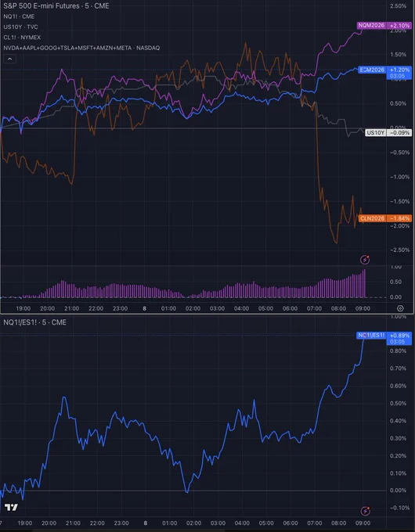The height and width of the screenshot is (532, 415).
Task: Click the 0.50% level on the lower price scale
Action: [x=398, y=403]
